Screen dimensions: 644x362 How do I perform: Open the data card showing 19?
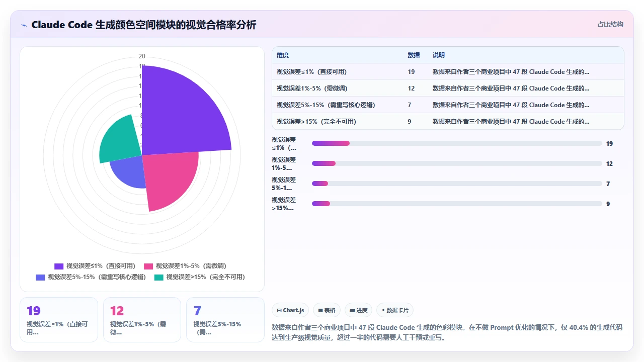pyautogui.click(x=59, y=320)
